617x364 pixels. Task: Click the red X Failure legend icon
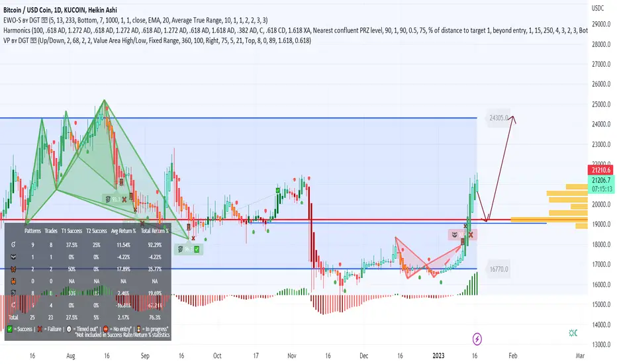pos(40,329)
